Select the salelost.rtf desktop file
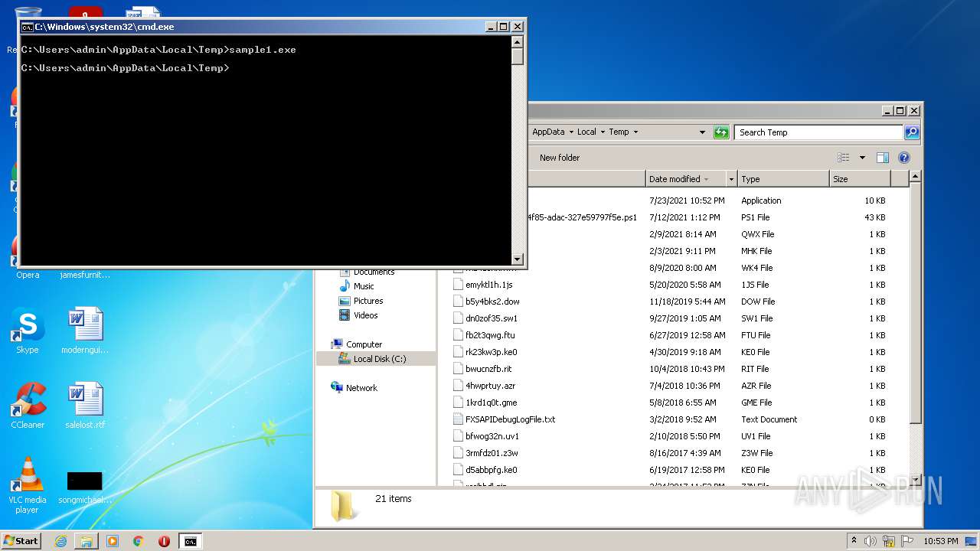This screenshot has height=551, width=980. coord(85,406)
